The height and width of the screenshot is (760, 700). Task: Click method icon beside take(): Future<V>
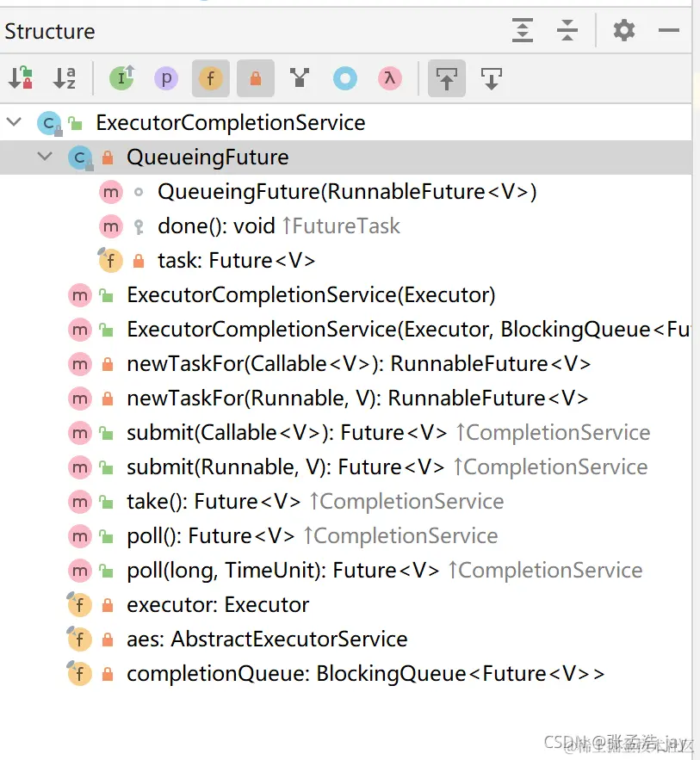(80, 502)
